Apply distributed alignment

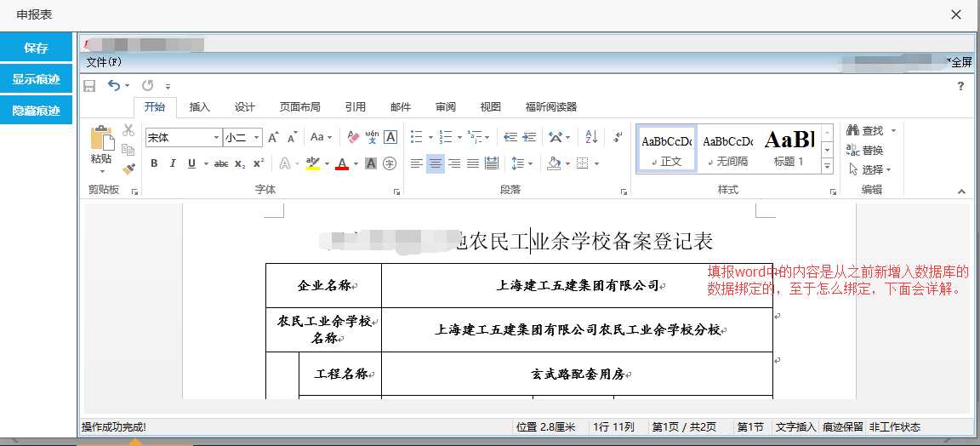[x=492, y=163]
